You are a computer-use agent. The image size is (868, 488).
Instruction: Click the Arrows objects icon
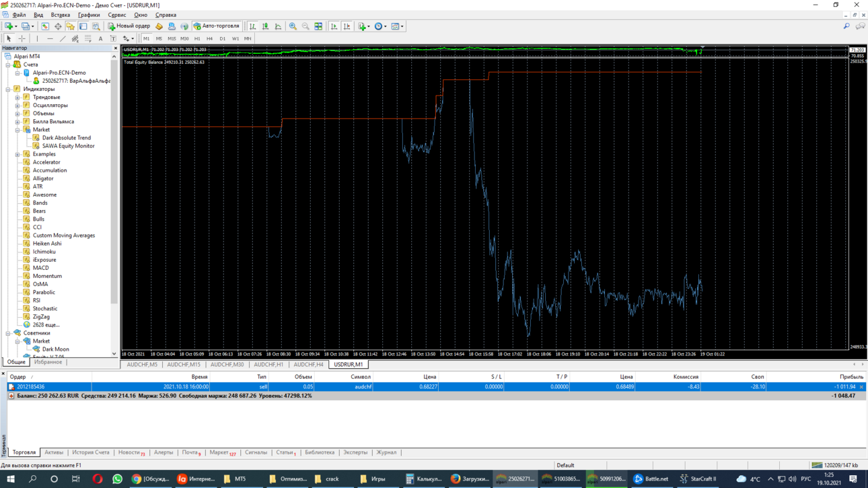tap(126, 38)
